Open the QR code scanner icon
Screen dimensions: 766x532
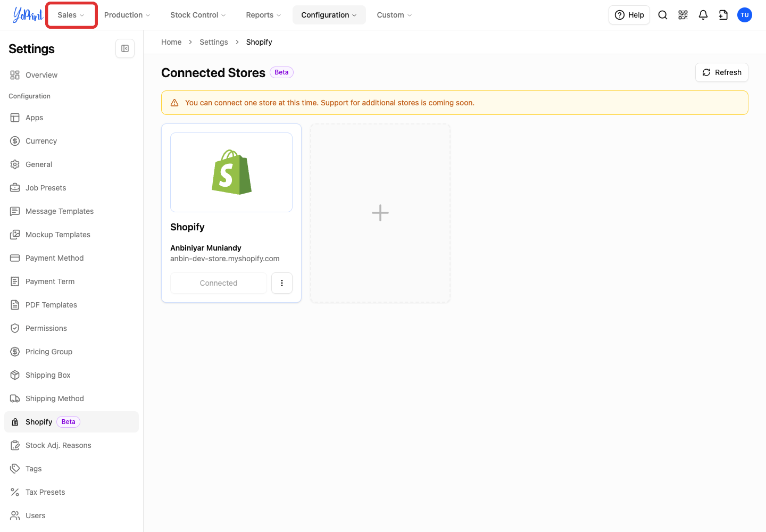coord(683,15)
